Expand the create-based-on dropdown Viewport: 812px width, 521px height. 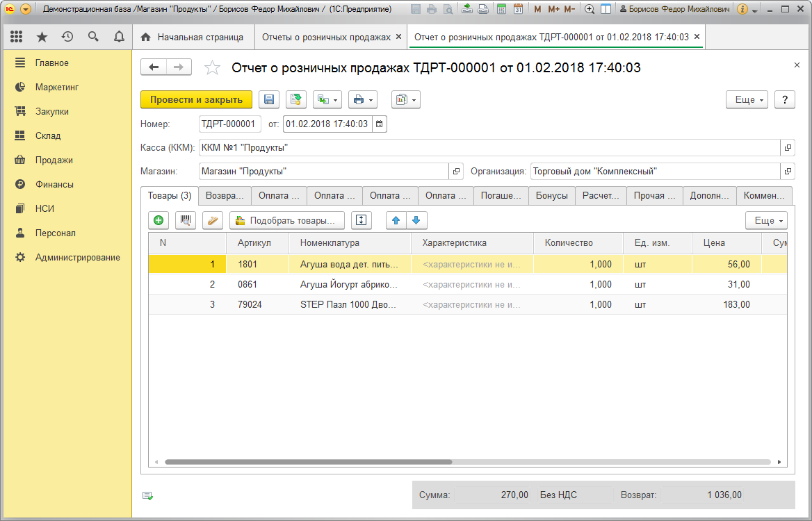327,99
